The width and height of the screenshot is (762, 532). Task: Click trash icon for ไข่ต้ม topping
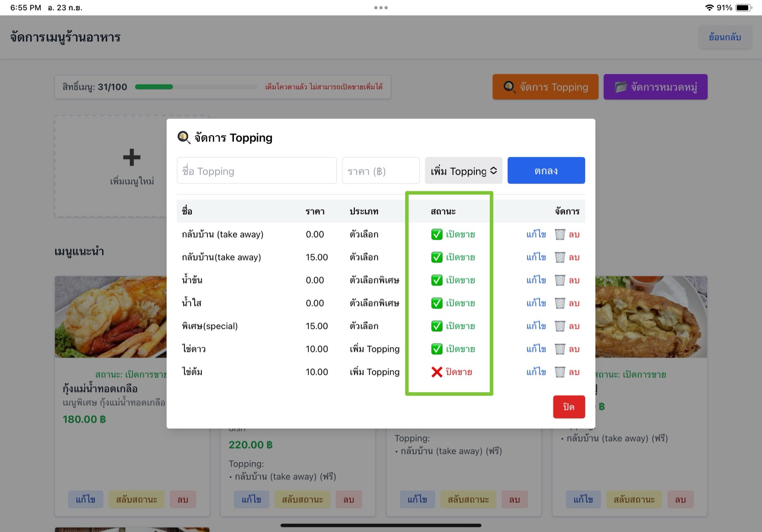(x=560, y=372)
